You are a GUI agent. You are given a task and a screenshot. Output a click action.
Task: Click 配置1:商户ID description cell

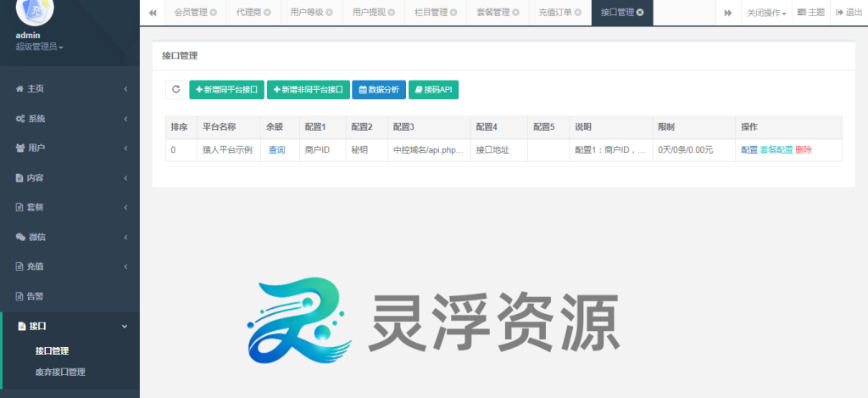[610, 149]
